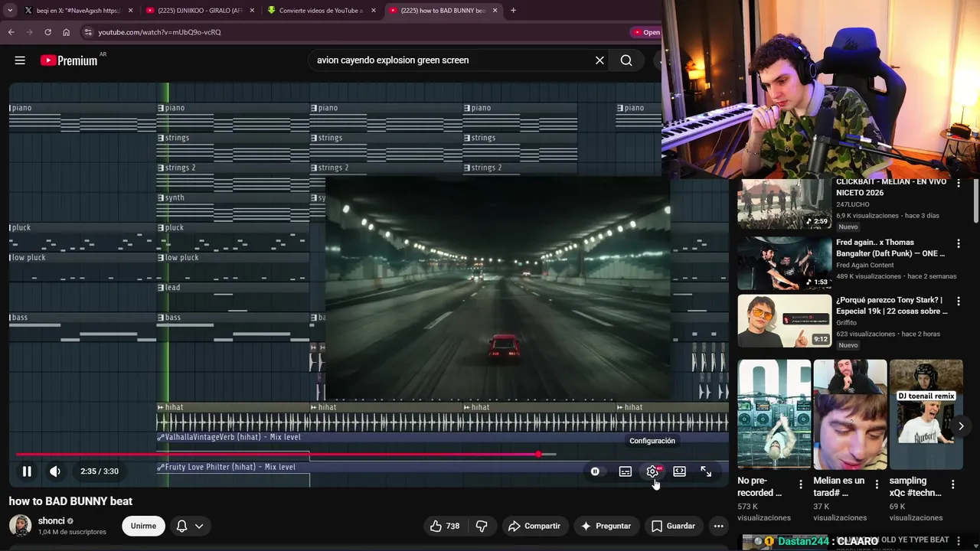Switch to theater mode view
980x551 pixels.
pos(679,471)
